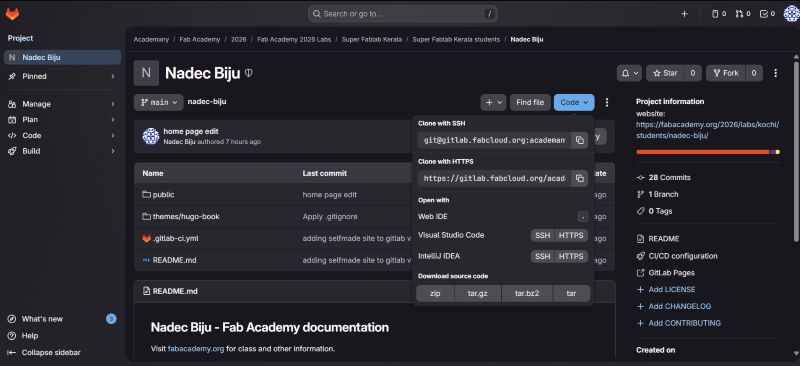
Task: Collapse the Code clone dropdown button
Action: click(574, 102)
